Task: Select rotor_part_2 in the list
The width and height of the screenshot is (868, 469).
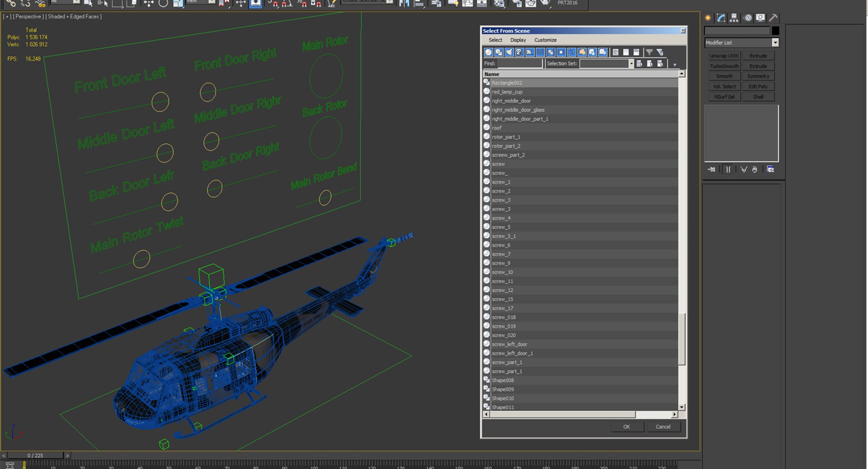Action: pos(580,146)
